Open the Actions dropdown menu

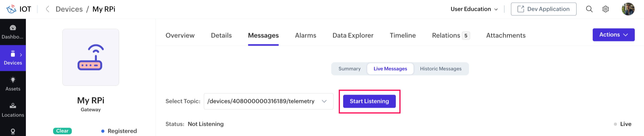(x=613, y=35)
